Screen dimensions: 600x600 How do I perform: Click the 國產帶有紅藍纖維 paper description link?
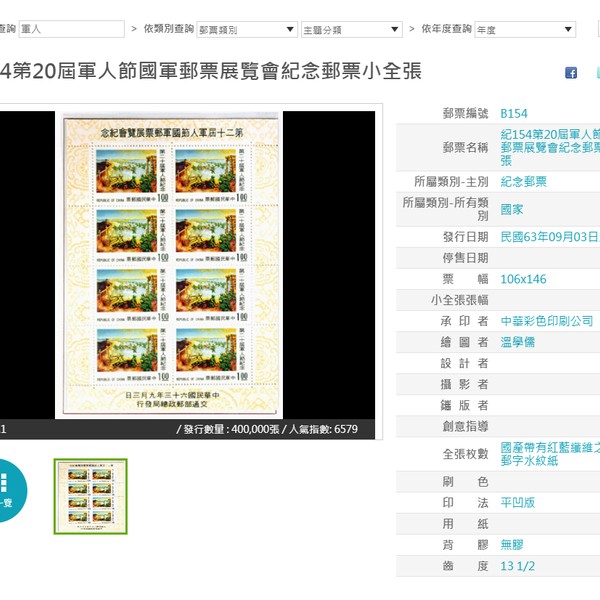coord(550,454)
